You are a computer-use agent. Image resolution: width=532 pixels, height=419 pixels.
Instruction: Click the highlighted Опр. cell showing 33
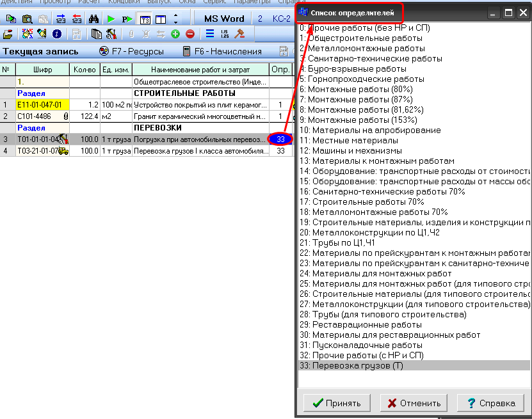(280, 139)
